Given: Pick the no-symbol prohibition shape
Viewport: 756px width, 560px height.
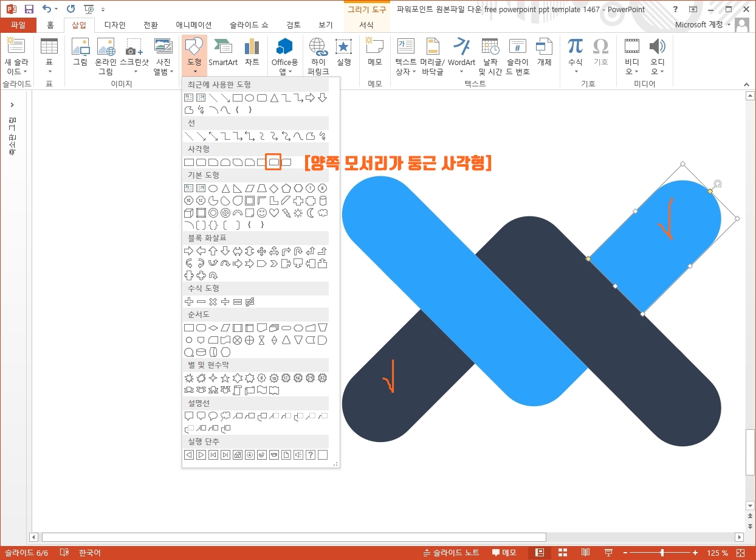Looking at the screenshot, I should (225, 213).
